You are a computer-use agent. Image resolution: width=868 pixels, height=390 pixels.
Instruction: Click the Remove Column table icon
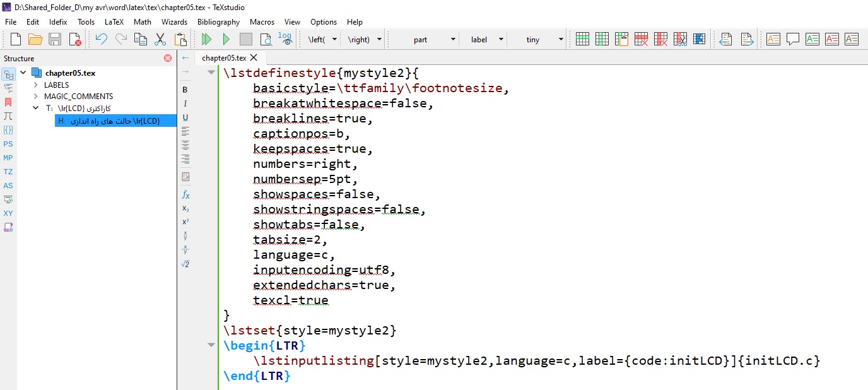(660, 39)
